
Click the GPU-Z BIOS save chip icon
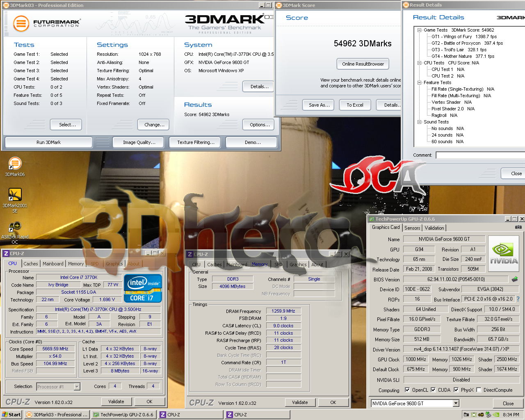515,279
